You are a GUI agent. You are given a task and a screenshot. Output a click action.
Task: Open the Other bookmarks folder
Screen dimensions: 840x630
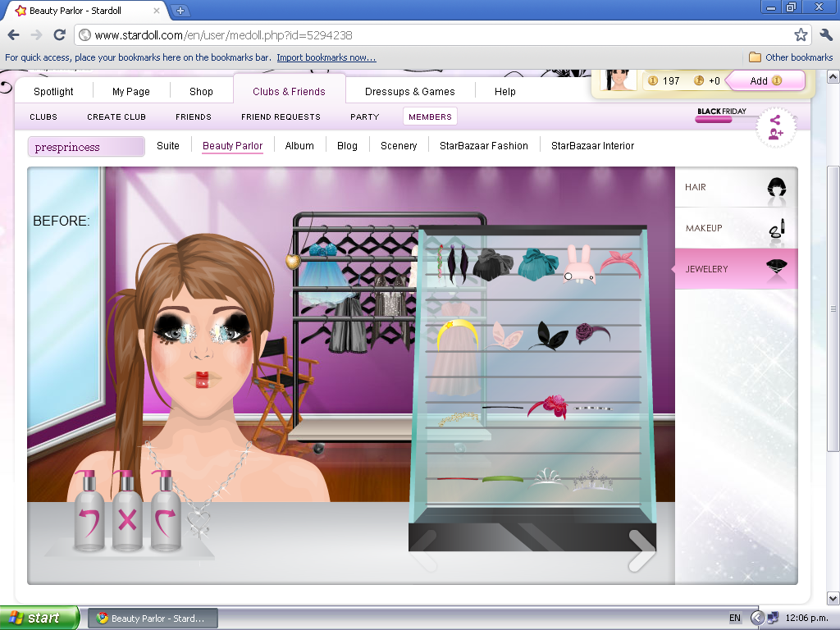click(x=792, y=58)
